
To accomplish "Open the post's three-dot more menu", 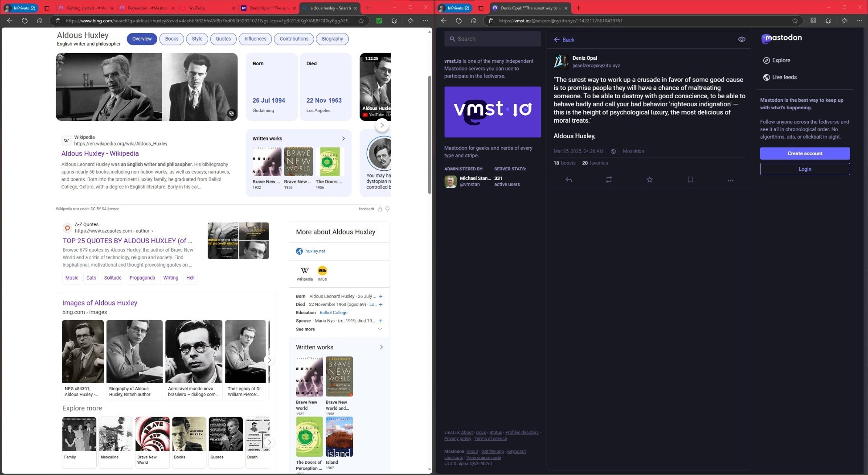I will click(x=731, y=180).
